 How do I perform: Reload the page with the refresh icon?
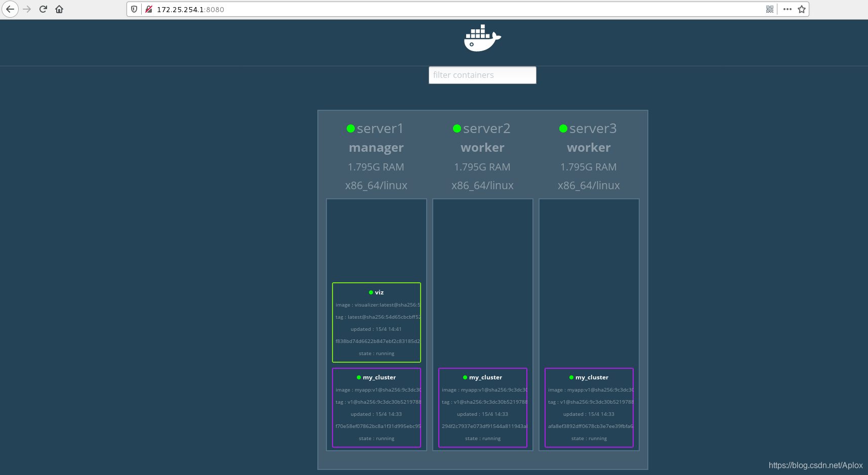click(x=43, y=9)
